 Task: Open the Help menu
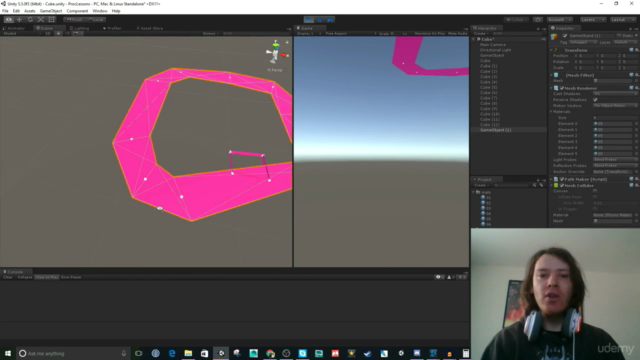[116, 11]
